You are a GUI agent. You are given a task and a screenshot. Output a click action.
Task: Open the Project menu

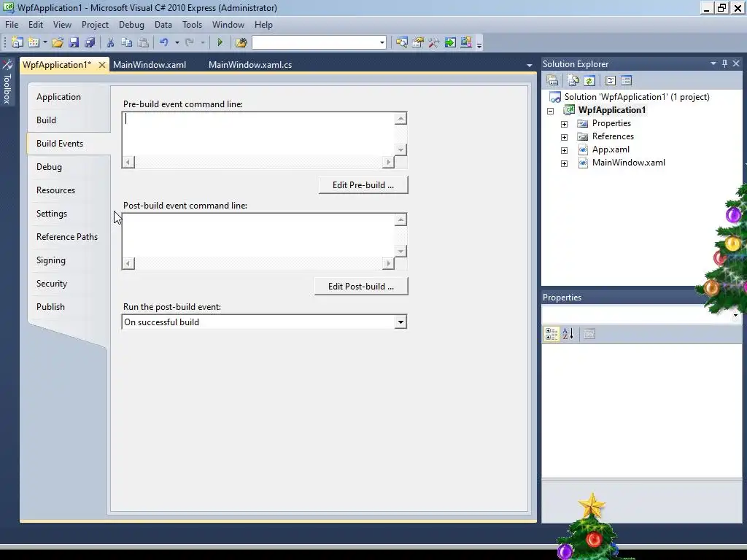(x=95, y=25)
